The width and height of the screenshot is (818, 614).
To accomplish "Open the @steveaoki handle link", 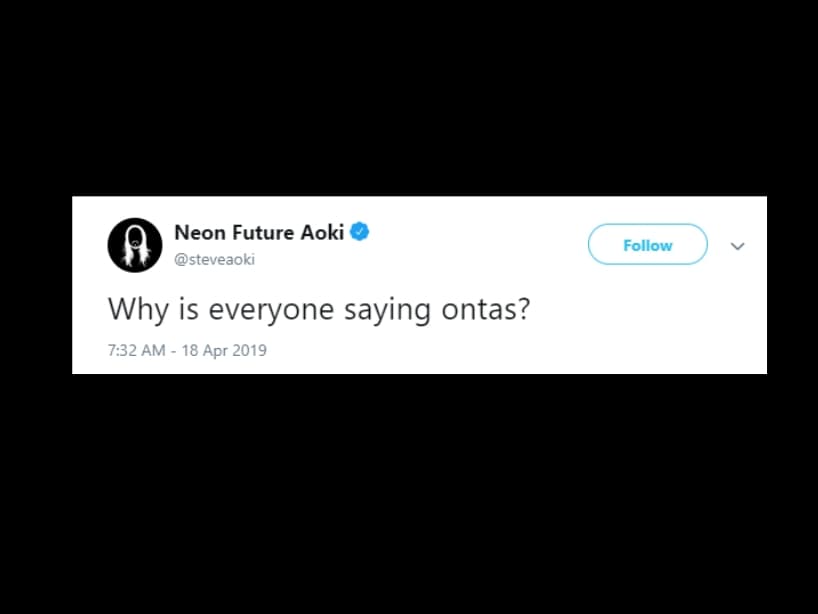I will click(214, 258).
